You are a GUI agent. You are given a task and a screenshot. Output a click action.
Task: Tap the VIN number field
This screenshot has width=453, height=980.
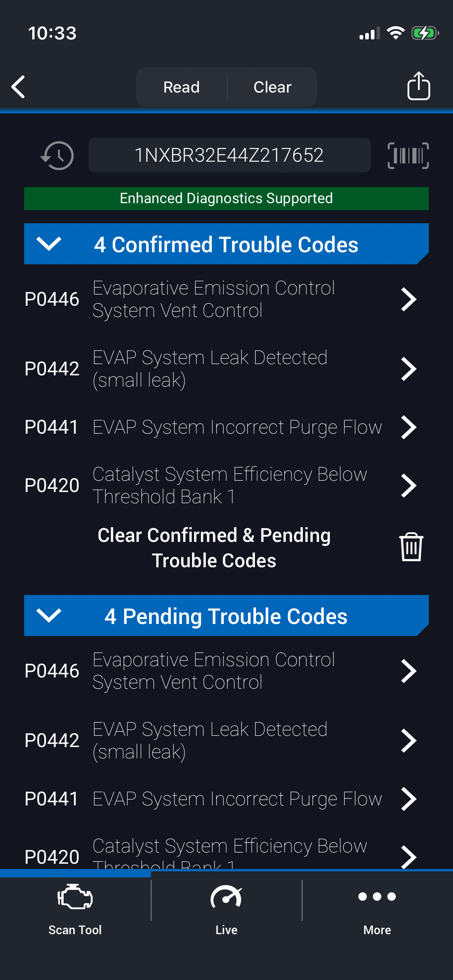click(x=229, y=155)
